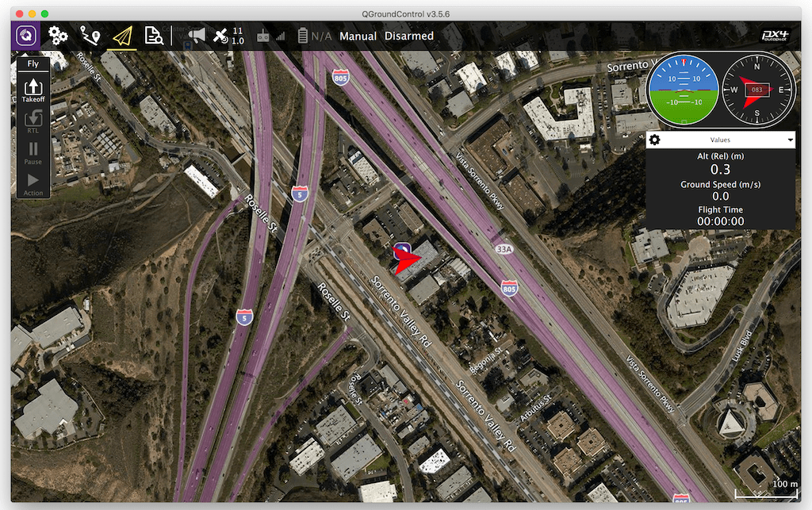This screenshot has width=812, height=510.
Task: Open Vehicle Setup gears icon
Action: [58, 36]
